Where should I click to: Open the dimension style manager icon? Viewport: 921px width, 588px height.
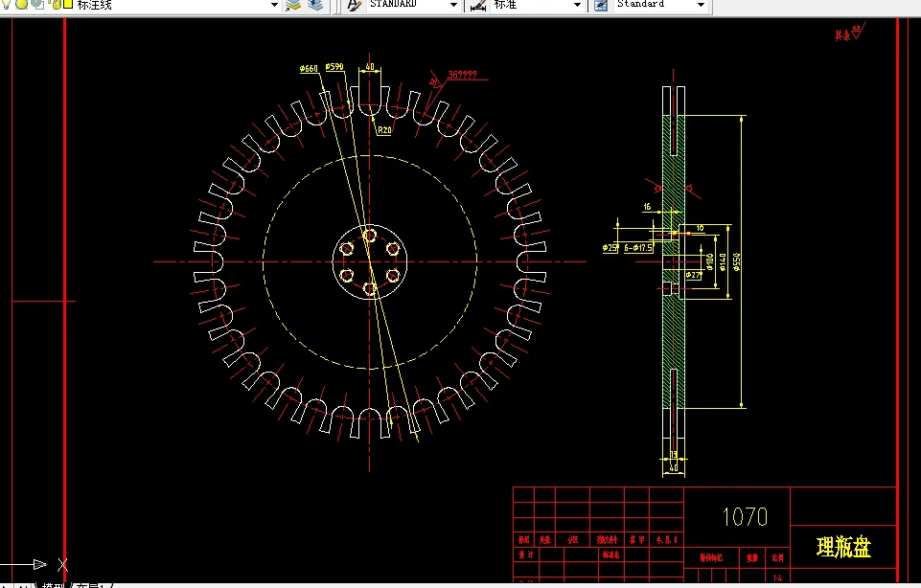[x=478, y=6]
